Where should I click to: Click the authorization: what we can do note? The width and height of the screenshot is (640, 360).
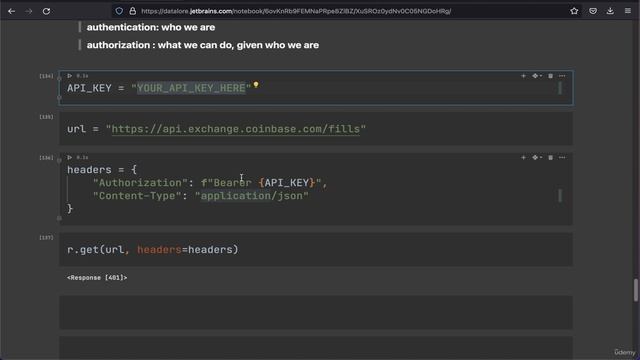click(x=202, y=45)
